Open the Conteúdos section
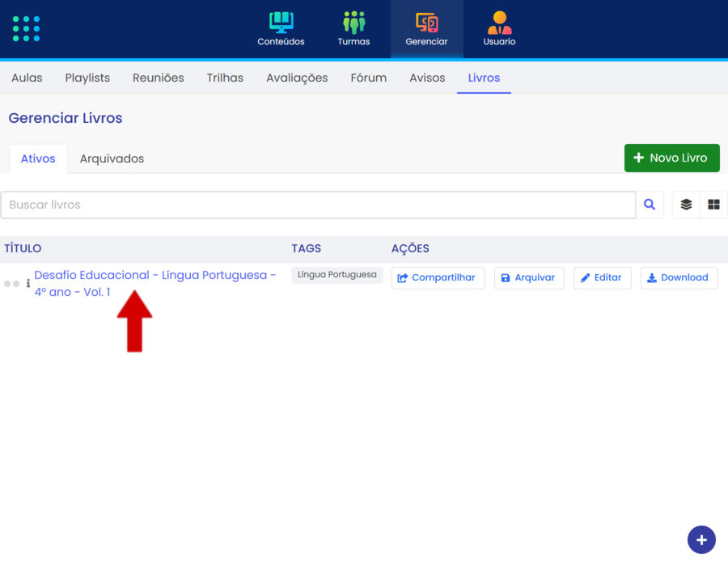728x566 pixels. tap(281, 29)
